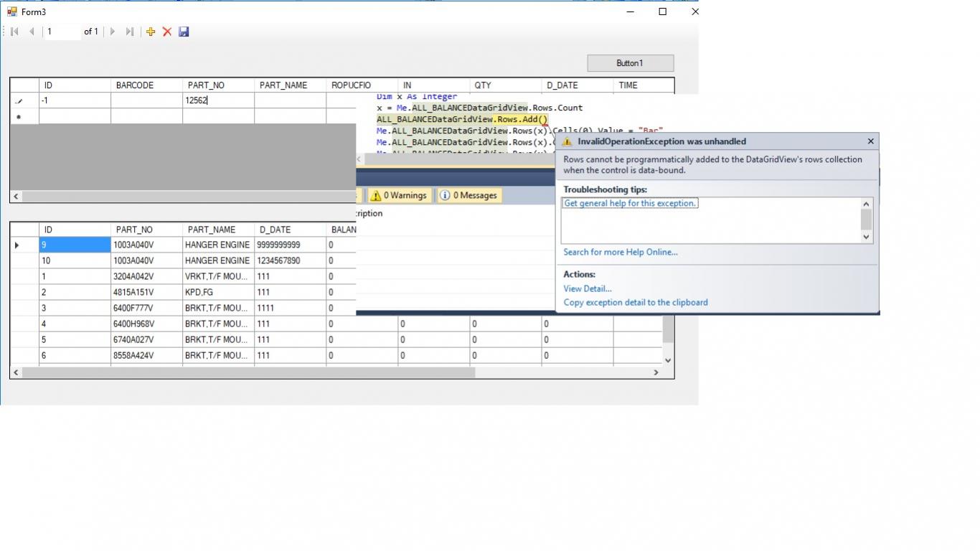The width and height of the screenshot is (980, 551).
Task: Go to next record in navigator
Action: 113,32
